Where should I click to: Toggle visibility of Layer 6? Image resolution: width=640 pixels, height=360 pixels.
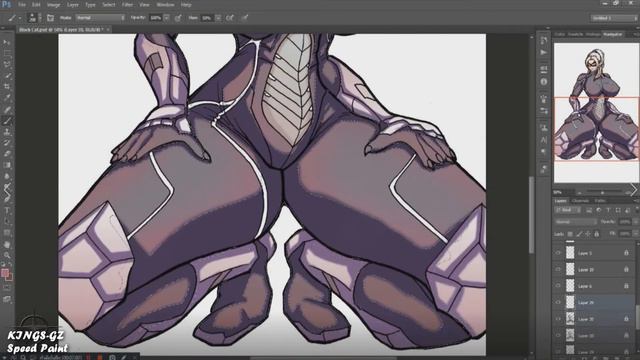click(558, 286)
